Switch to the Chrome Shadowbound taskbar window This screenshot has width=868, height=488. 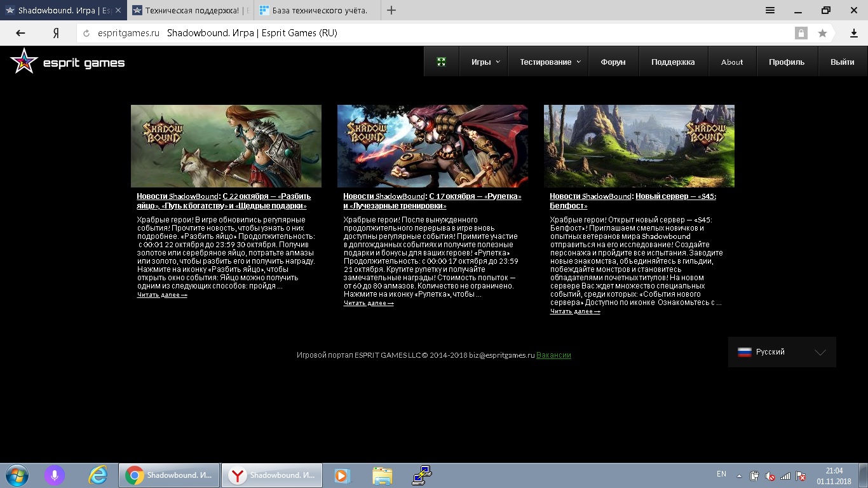coord(169,475)
